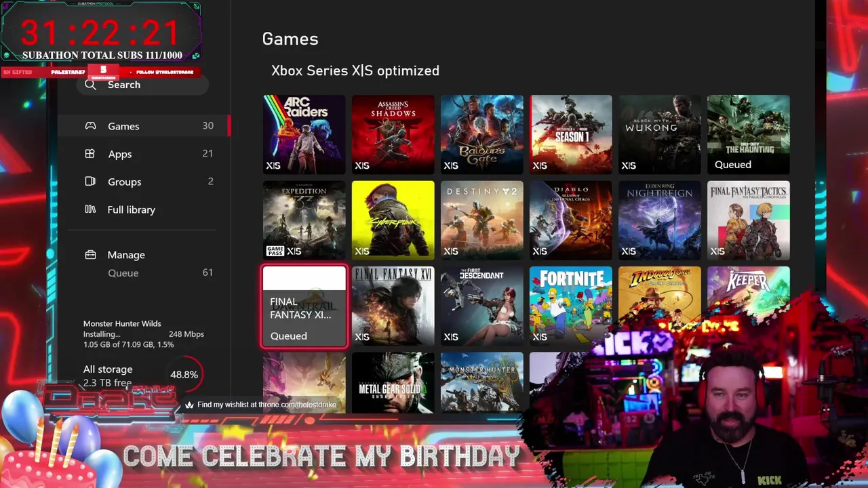The height and width of the screenshot is (488, 868).
Task: Select the Destiny 2 game tile
Action: (x=481, y=220)
